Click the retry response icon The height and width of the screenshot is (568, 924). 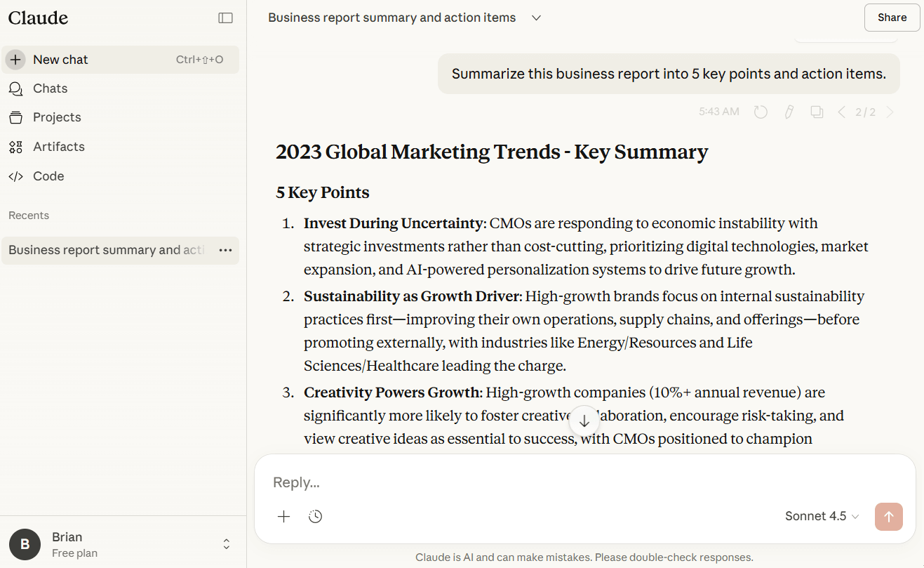click(x=761, y=112)
